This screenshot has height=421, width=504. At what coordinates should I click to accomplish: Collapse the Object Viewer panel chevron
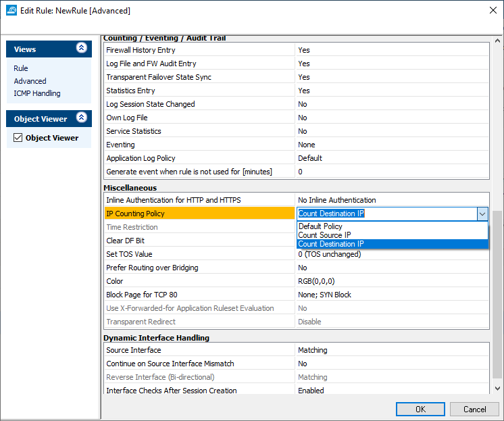[81, 118]
